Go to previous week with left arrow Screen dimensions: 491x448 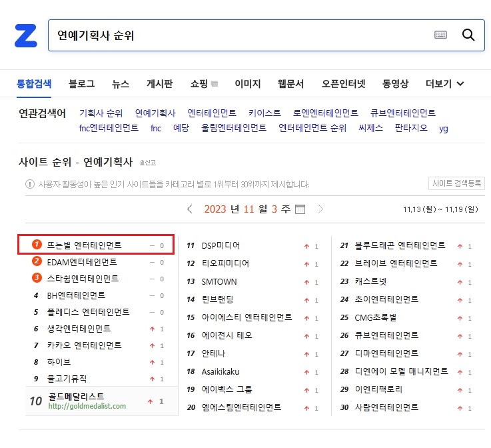pyautogui.click(x=190, y=209)
